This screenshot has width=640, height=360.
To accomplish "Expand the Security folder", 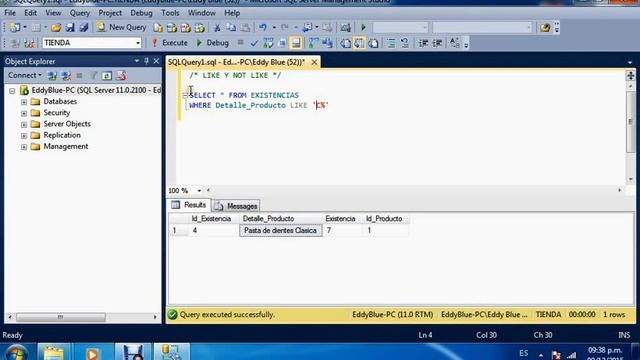I will pos(24,113).
